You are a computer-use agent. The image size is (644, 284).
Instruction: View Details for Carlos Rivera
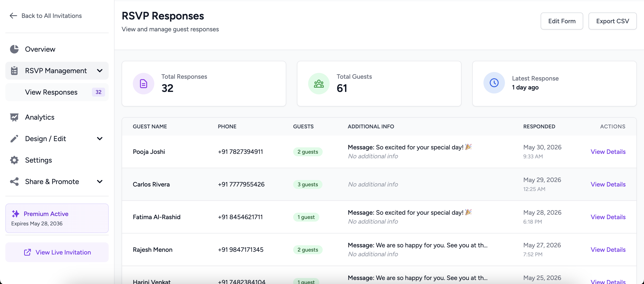point(608,184)
